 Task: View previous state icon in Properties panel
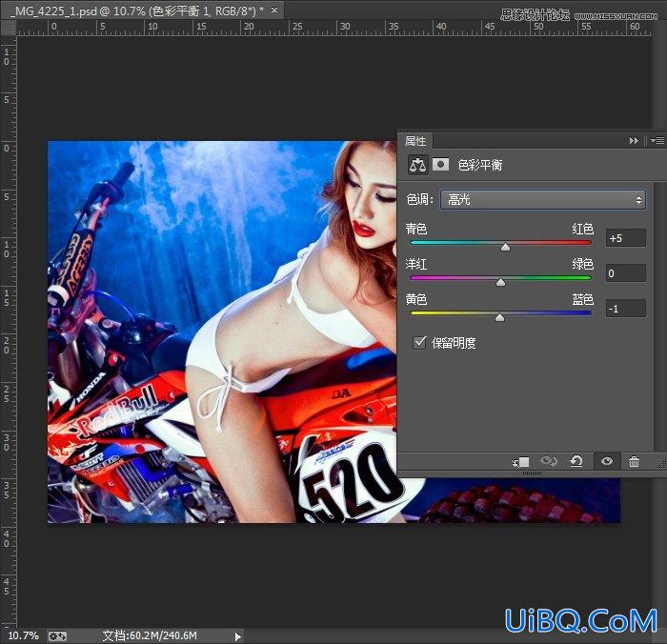click(548, 461)
